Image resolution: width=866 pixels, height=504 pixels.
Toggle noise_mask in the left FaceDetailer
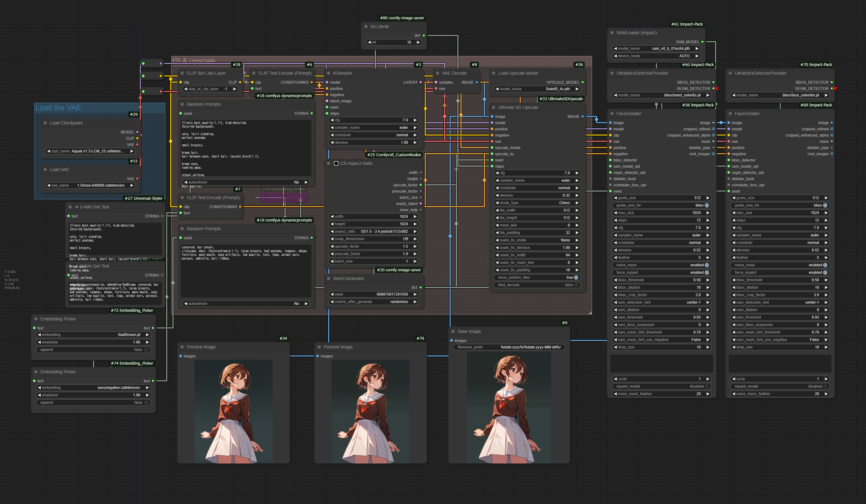661,265
